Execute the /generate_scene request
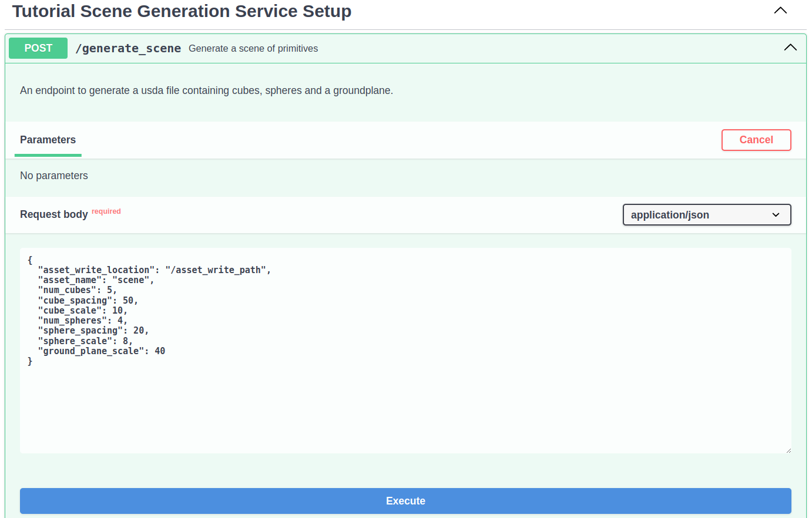Screen dimensions: 812x518 pyautogui.click(x=405, y=500)
